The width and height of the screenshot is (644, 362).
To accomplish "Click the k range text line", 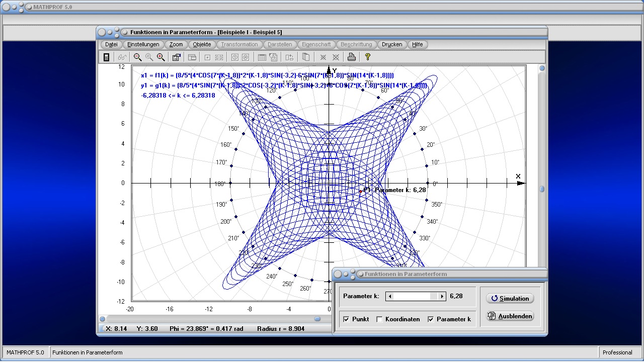I will pos(178,96).
